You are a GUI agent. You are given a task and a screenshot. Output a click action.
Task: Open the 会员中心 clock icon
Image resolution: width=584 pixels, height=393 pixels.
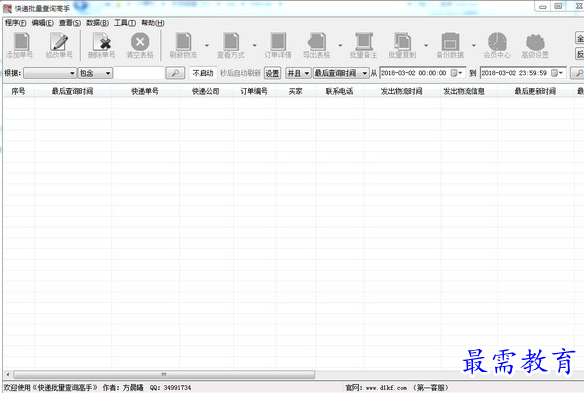[x=497, y=42]
